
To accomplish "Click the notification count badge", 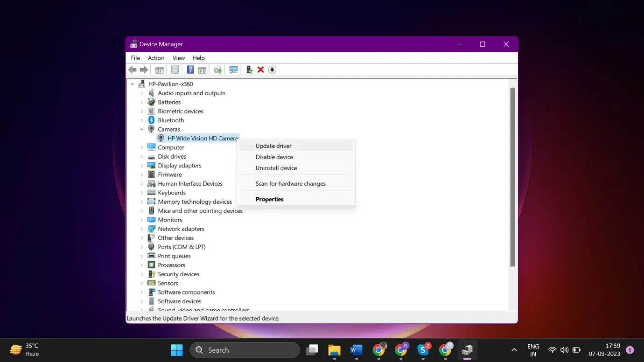I will pyautogui.click(x=630, y=350).
